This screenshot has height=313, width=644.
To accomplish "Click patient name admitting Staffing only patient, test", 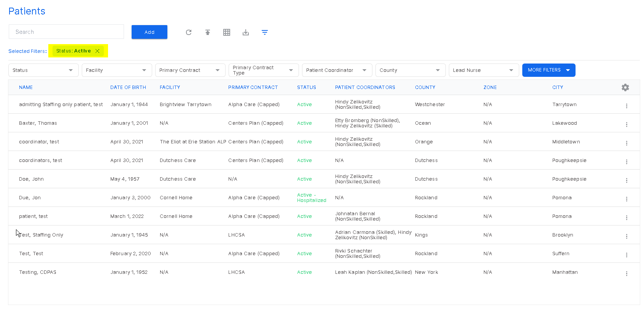I will pyautogui.click(x=61, y=105).
